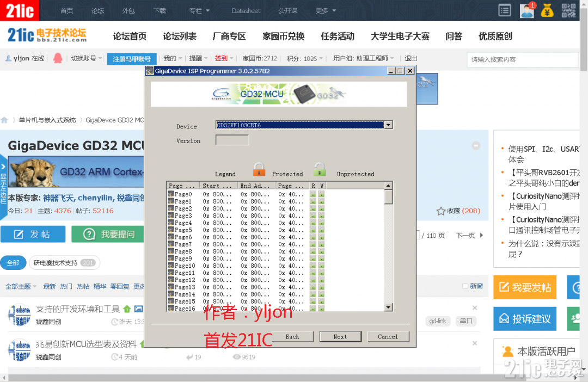Viewport: 588px width, 382px height.
Task: Click the home breadcrumb icon
Action: click(4, 120)
